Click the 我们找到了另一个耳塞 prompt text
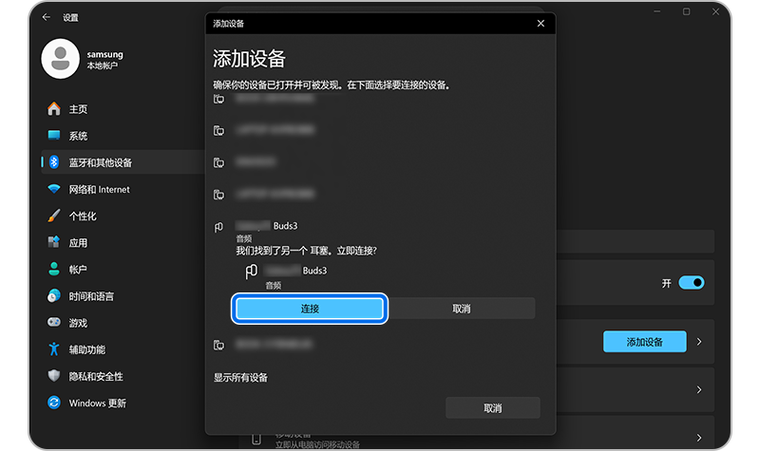 (x=306, y=251)
